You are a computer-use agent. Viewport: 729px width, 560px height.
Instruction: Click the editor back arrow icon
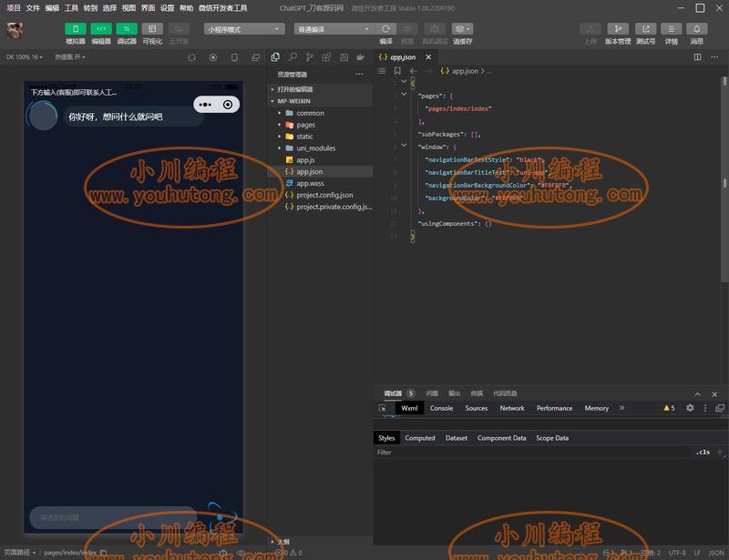(414, 71)
